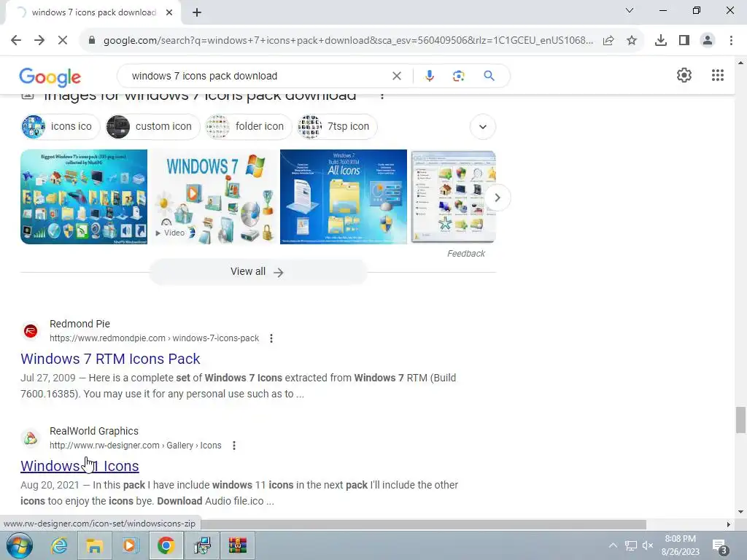Go forward one page in Chrome
Viewport: 747px width, 560px height.
pyautogui.click(x=39, y=41)
